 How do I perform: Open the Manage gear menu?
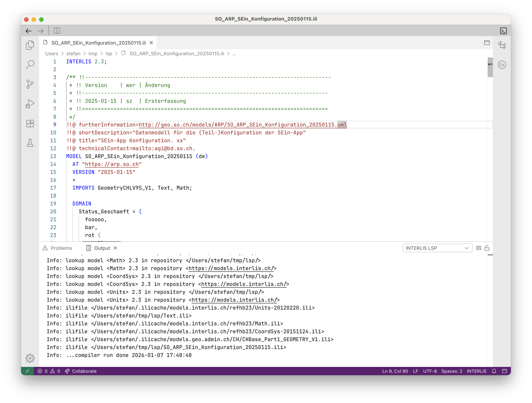[30, 358]
